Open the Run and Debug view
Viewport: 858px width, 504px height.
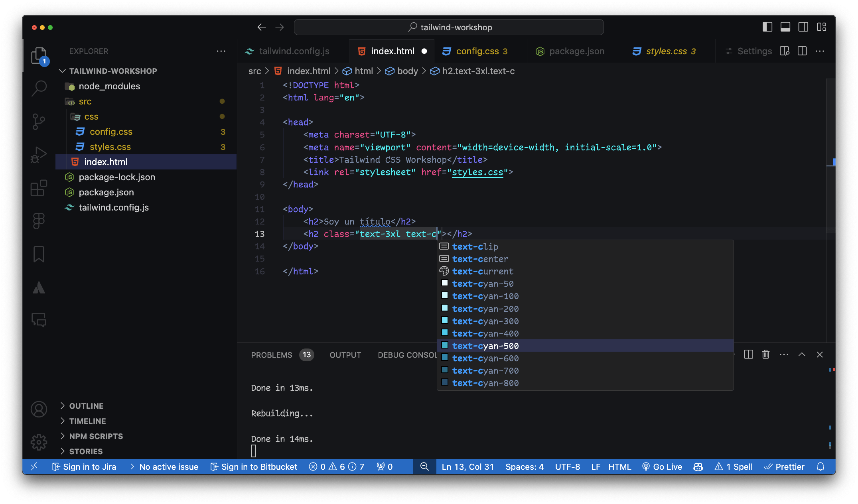(39, 155)
